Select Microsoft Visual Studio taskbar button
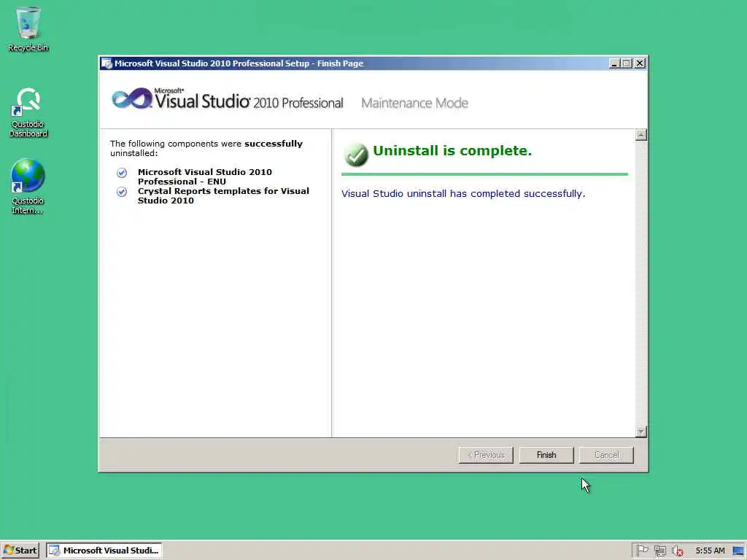This screenshot has height=560, width=747. [104, 551]
